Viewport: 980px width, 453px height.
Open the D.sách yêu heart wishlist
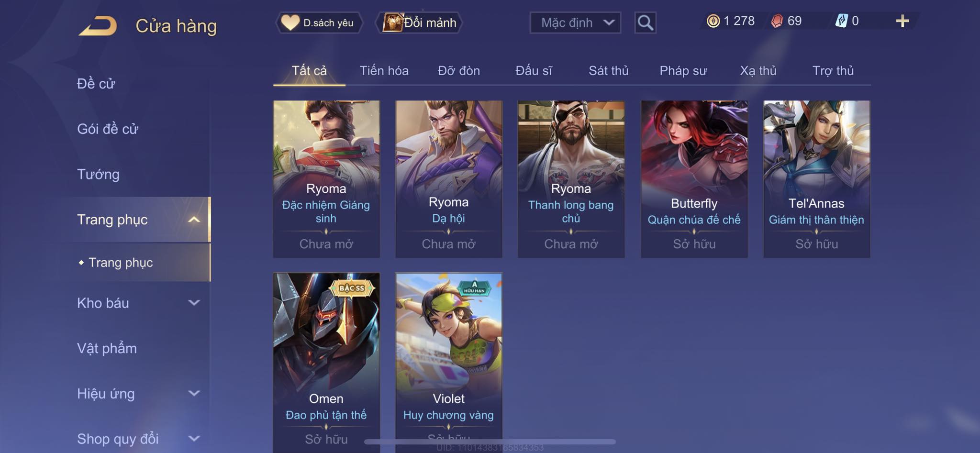point(318,22)
